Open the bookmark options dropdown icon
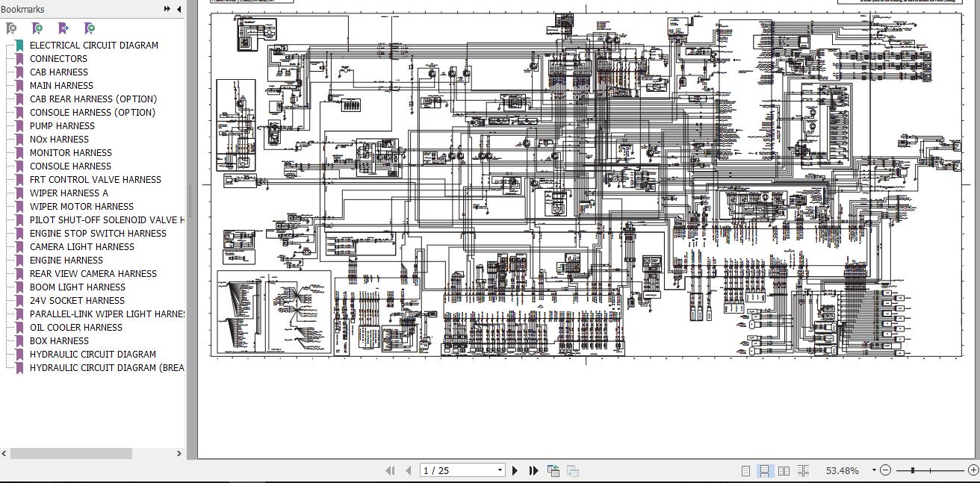Screen dimensions: 980x483 [89, 28]
